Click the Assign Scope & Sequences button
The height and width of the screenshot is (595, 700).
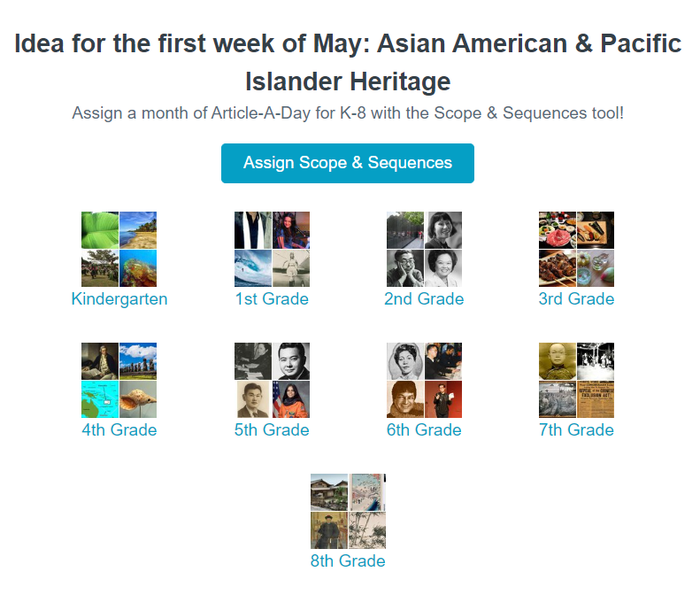tap(348, 163)
